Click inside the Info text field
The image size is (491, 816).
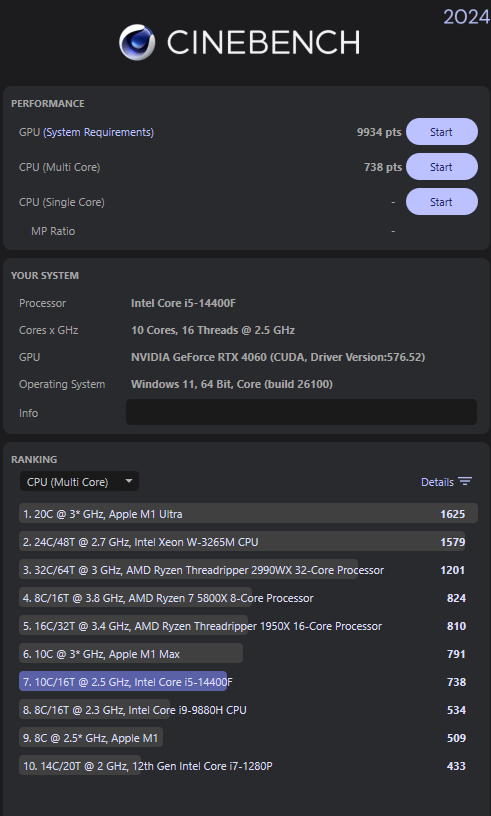coord(301,412)
